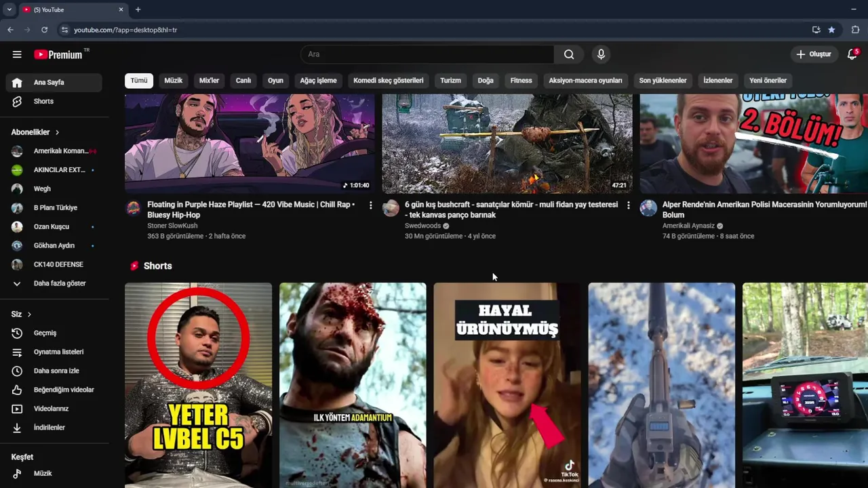Image resolution: width=868 pixels, height=488 pixels.
Task: Select Aksiyon-macera oyunları chip
Action: (x=585, y=81)
